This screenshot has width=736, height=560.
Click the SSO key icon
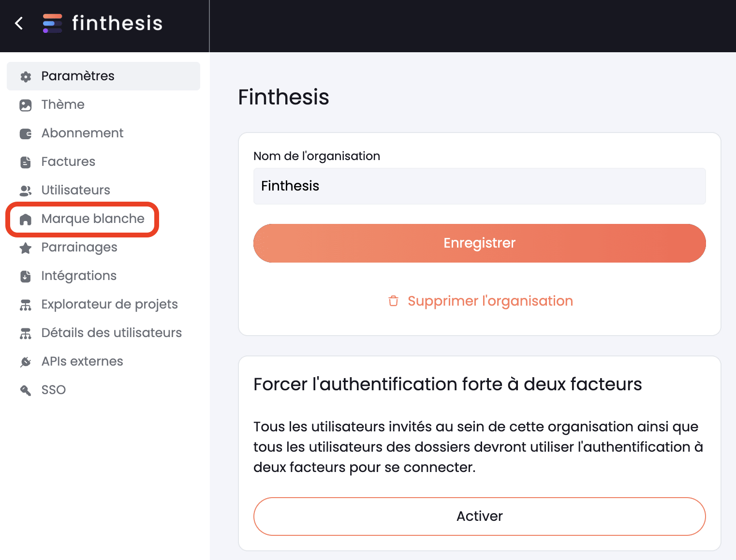26,390
